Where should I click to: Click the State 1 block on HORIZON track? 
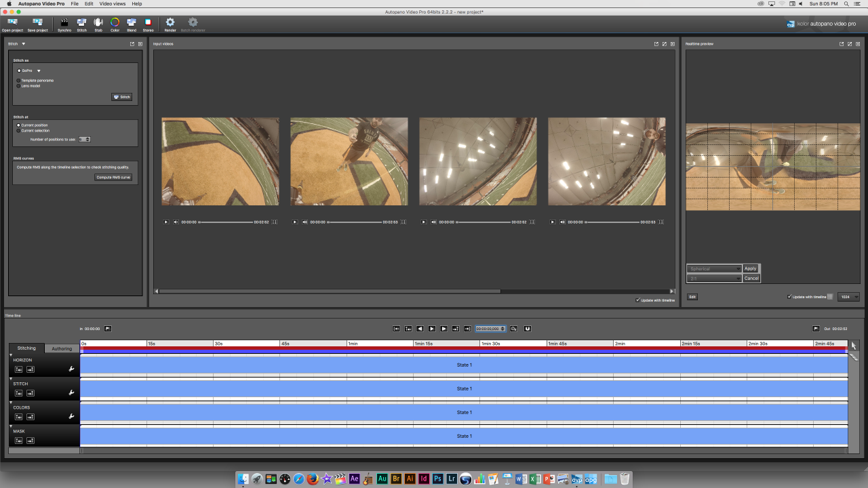click(464, 365)
